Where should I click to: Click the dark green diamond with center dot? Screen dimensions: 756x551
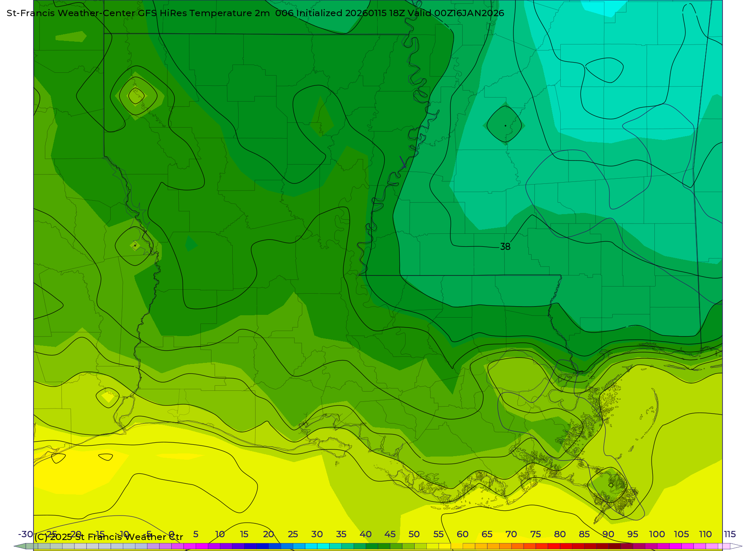coord(504,125)
